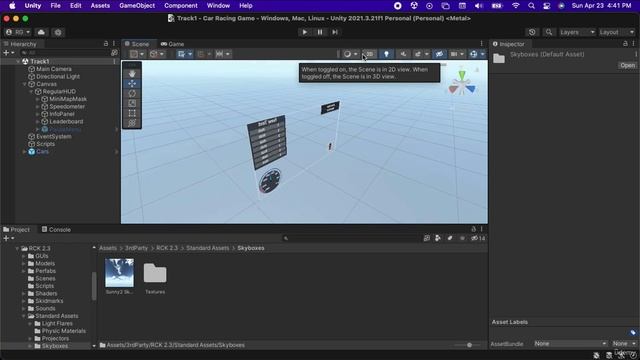Screen dimensions: 640x360
Task: Open the Layers dropdown
Action: tap(577, 32)
